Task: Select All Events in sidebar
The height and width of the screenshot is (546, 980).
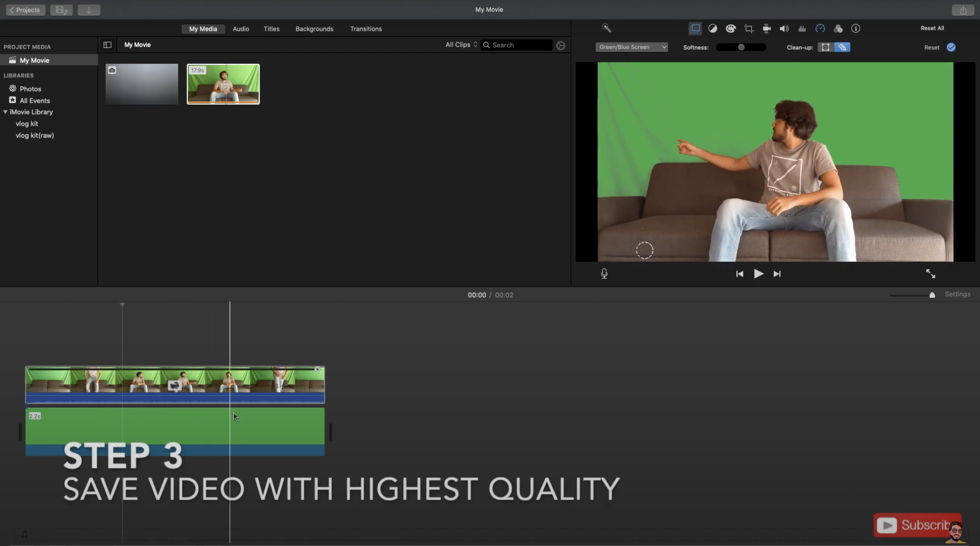Action: (34, 100)
